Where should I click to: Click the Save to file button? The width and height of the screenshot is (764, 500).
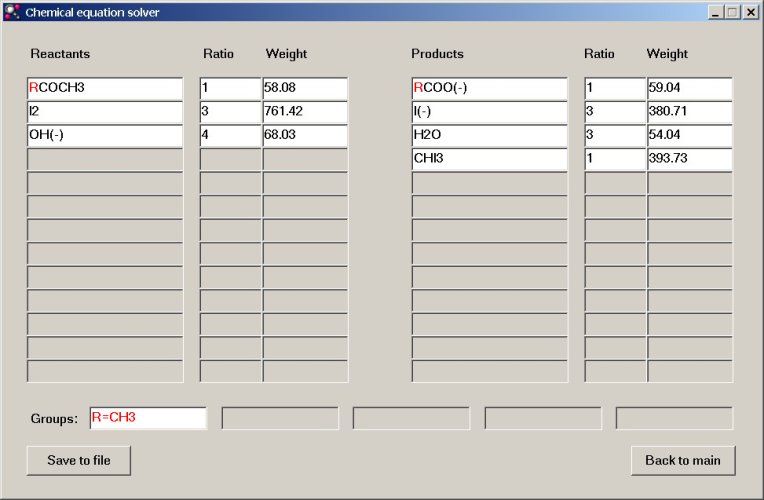click(79, 461)
